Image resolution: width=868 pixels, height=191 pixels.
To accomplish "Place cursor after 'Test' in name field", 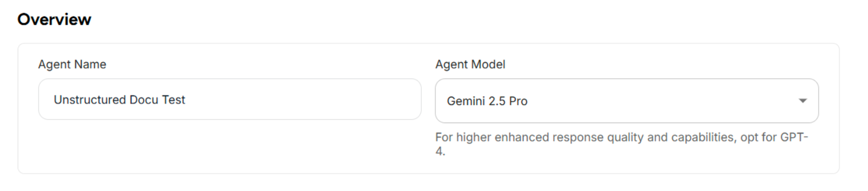I will 186,100.
